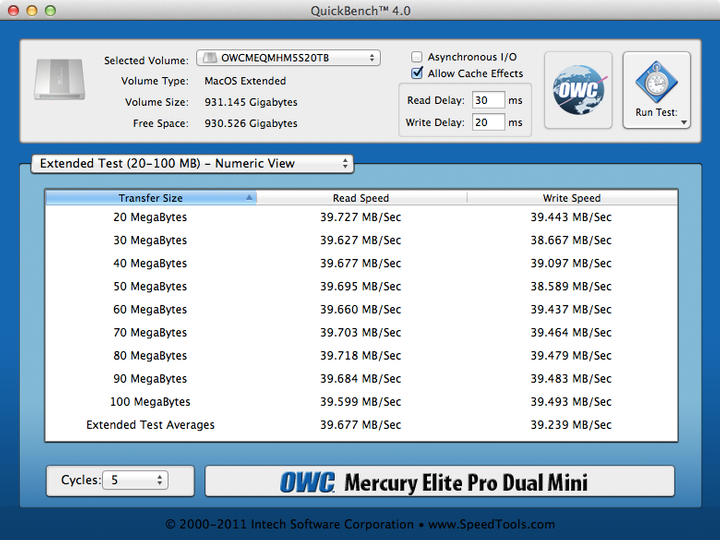The width and height of the screenshot is (720, 540).
Task: Expand the Run Test menu arrow
Action: tap(684, 123)
